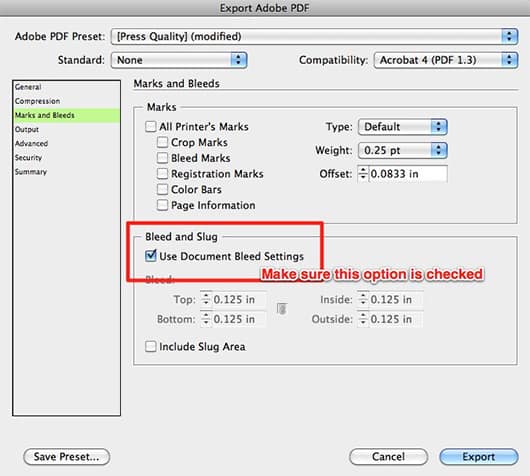The image size is (530, 476).
Task: Click the Outside bleed stepper arrows
Action: (x=363, y=319)
